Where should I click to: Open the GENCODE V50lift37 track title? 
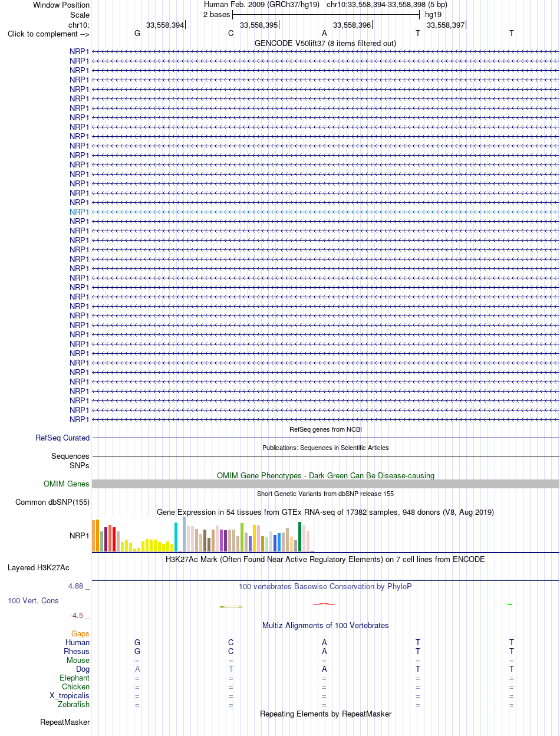(x=325, y=43)
